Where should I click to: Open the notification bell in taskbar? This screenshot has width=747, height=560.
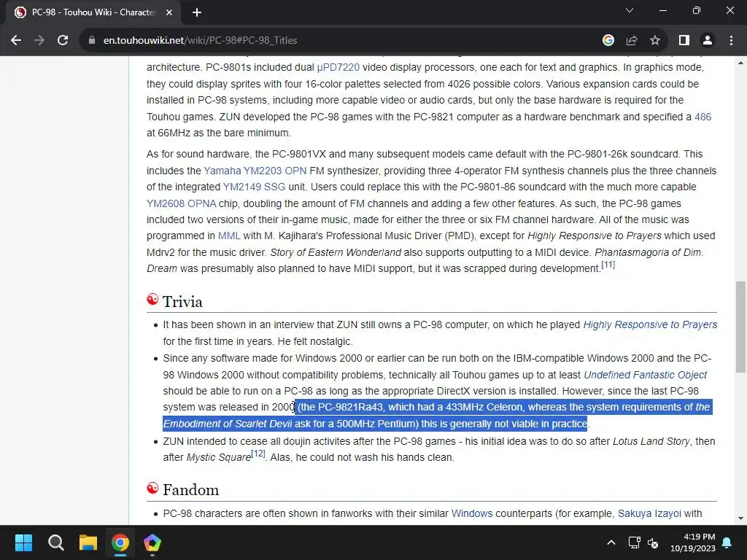[727, 542]
